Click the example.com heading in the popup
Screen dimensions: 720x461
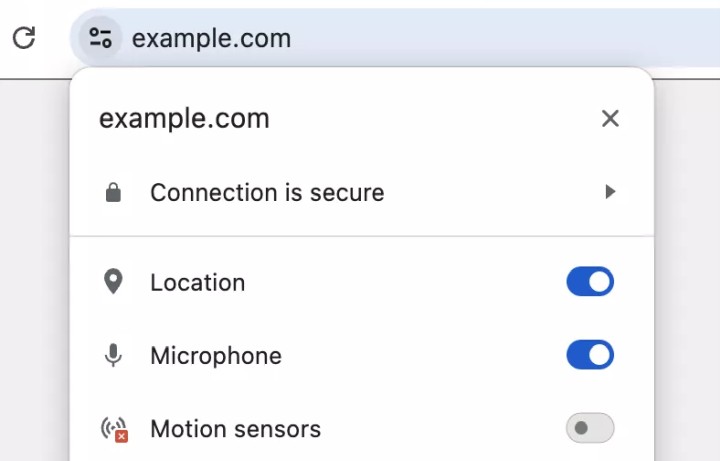pos(184,119)
